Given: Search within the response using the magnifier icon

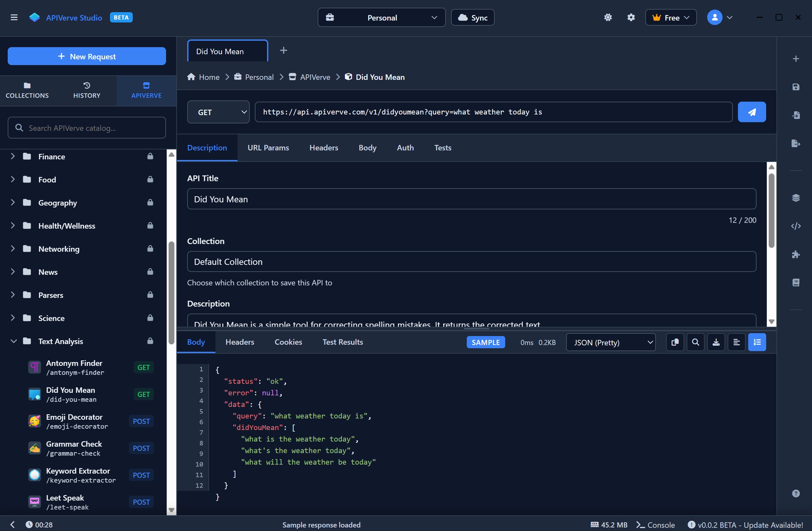Looking at the screenshot, I should tap(695, 342).
